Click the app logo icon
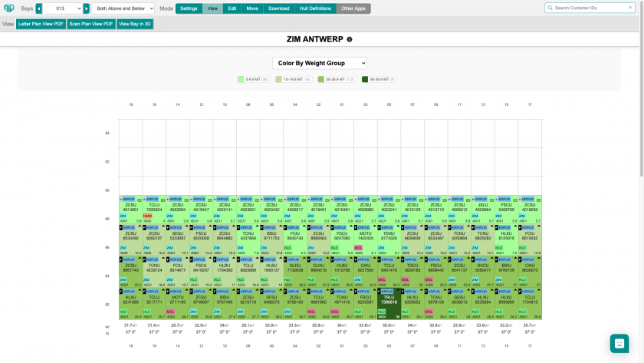The width and height of the screenshot is (644, 363). 8,8
